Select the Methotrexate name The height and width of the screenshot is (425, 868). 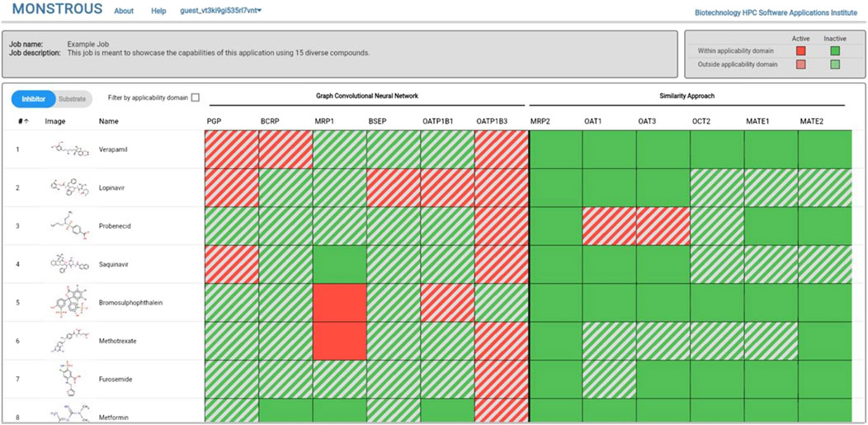coord(117,341)
